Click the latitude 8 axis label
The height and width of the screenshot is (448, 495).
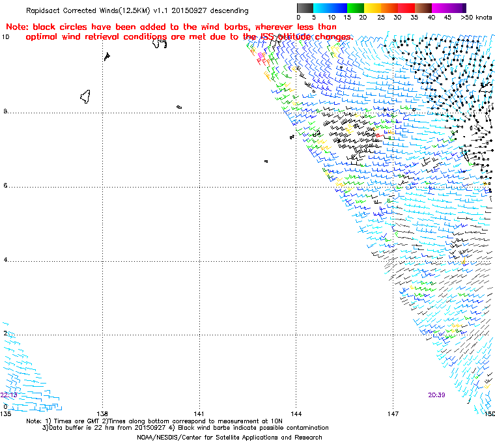pyautogui.click(x=5, y=111)
